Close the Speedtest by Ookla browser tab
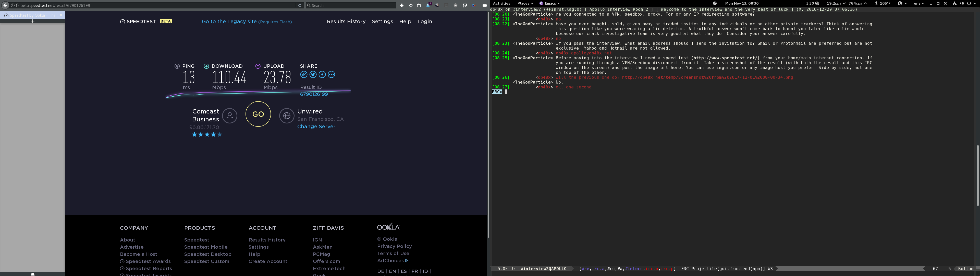Screen dimensions: 980x276 [x=61, y=15]
